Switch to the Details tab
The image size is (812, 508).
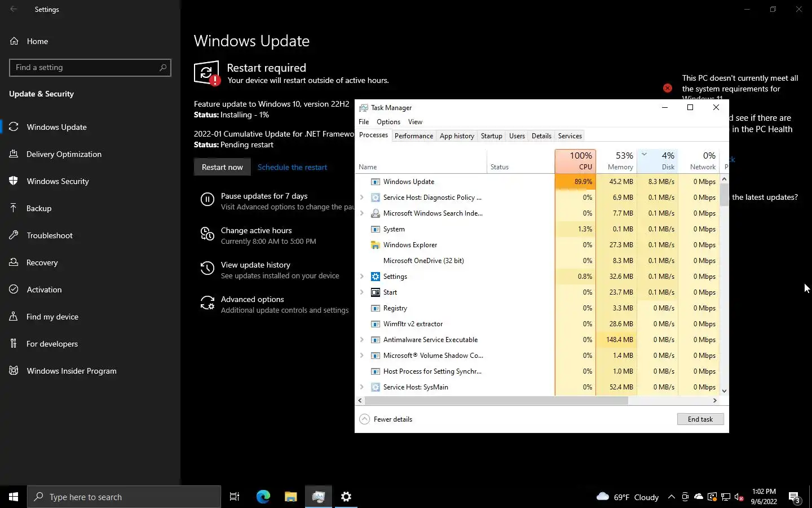tap(541, 136)
